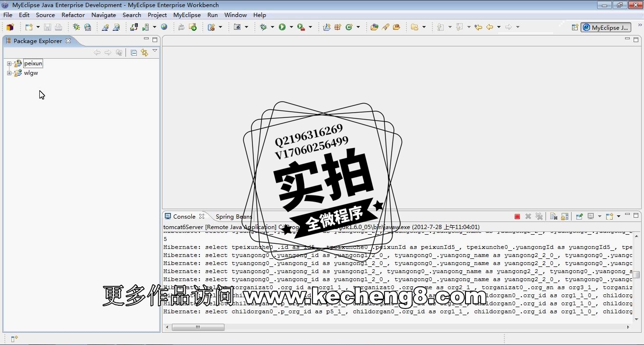This screenshot has width=644, height=345.
Task: Select the MyEclipse J... perspective button
Action: [606, 27]
